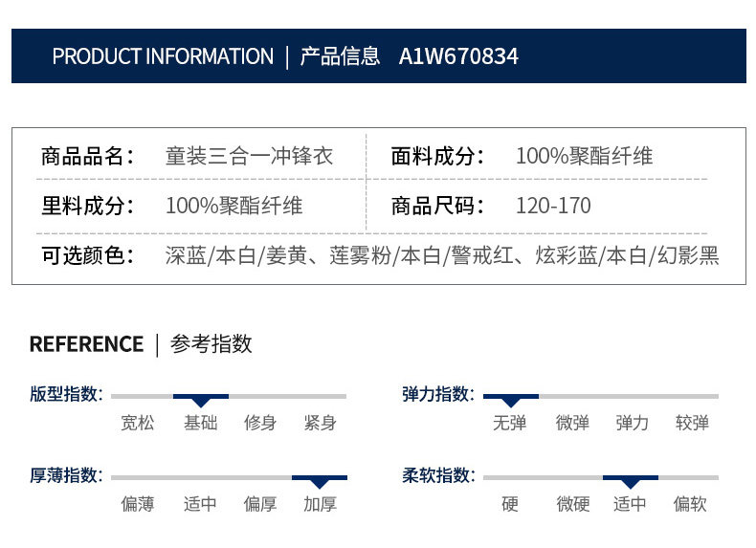Click the 厚薄指数 slider marker triangle
Viewport: 756px width, 548px height.
pos(320,482)
